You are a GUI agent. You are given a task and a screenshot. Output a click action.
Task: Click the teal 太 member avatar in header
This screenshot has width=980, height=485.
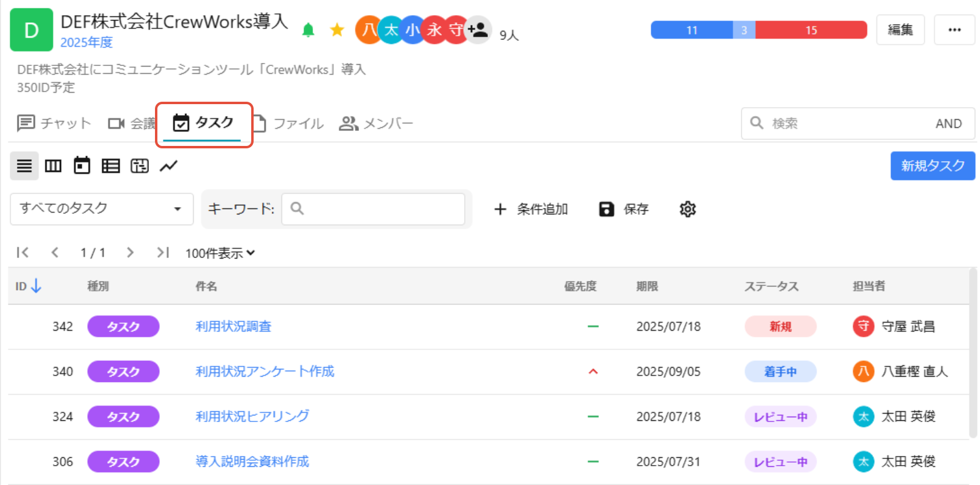pos(391,30)
